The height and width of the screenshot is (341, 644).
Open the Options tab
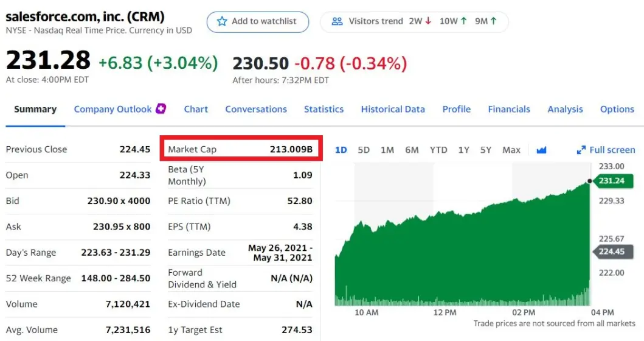click(x=617, y=110)
